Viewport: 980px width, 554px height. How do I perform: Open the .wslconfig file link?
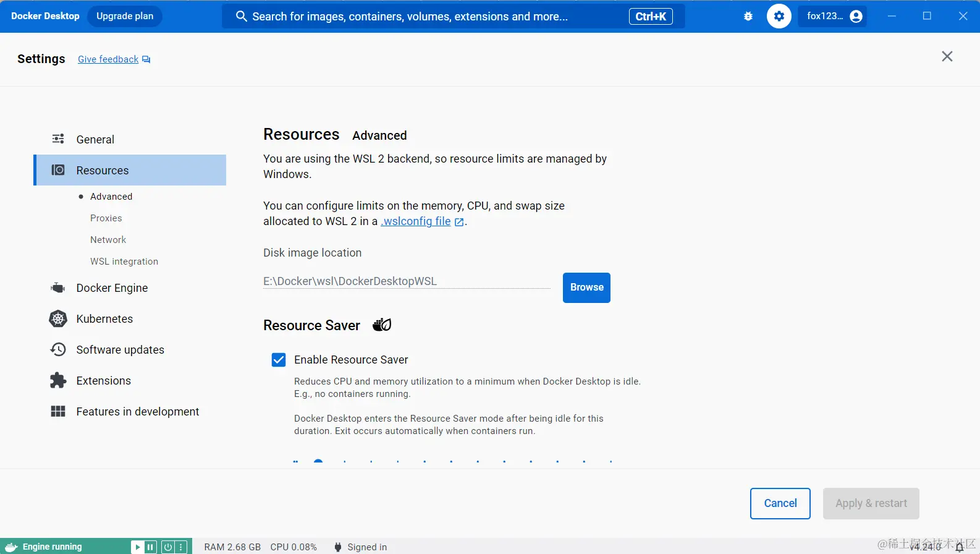click(x=416, y=221)
